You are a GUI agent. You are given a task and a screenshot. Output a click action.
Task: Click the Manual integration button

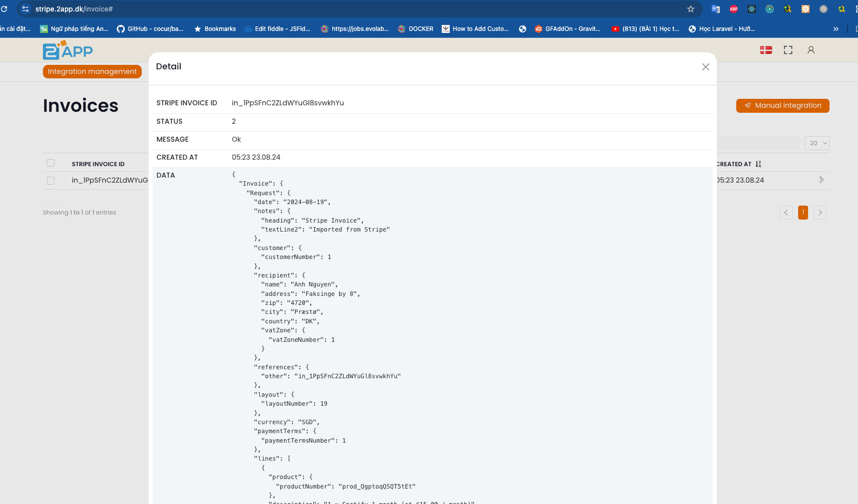(782, 106)
